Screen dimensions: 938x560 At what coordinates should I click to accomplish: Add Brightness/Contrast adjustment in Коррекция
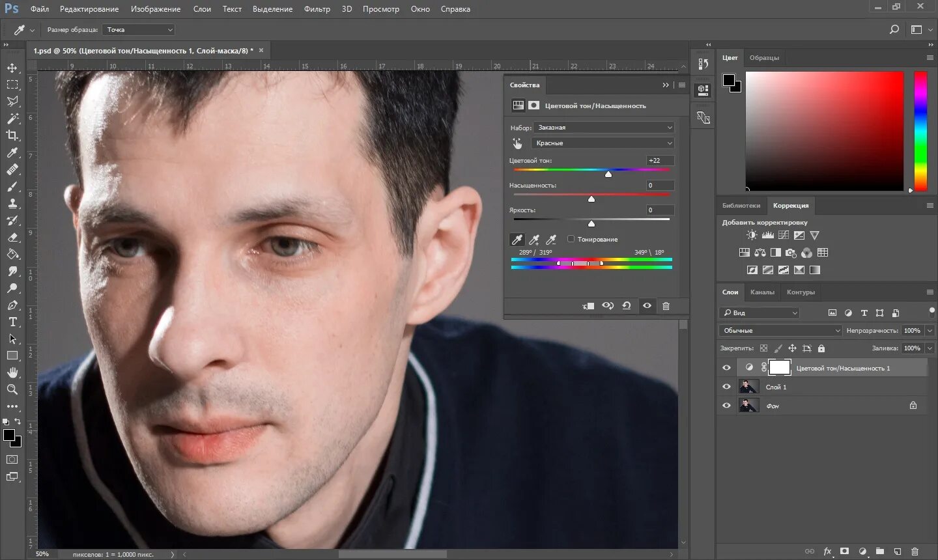pyautogui.click(x=752, y=235)
